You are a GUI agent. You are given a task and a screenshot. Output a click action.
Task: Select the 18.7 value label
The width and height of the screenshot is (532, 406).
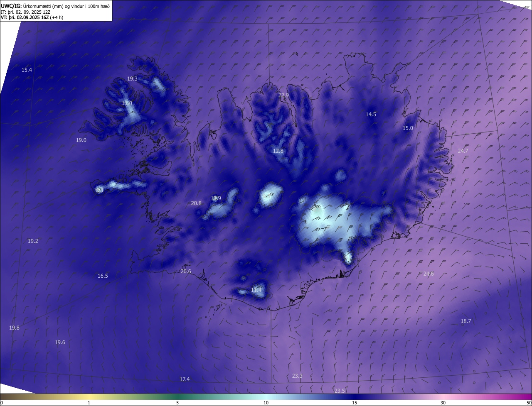466,321
